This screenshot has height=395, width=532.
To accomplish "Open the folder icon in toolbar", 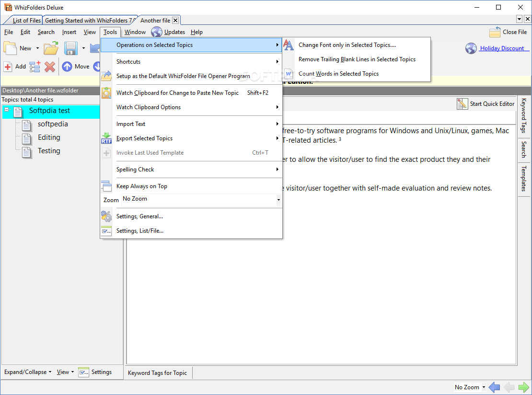I will [51, 48].
